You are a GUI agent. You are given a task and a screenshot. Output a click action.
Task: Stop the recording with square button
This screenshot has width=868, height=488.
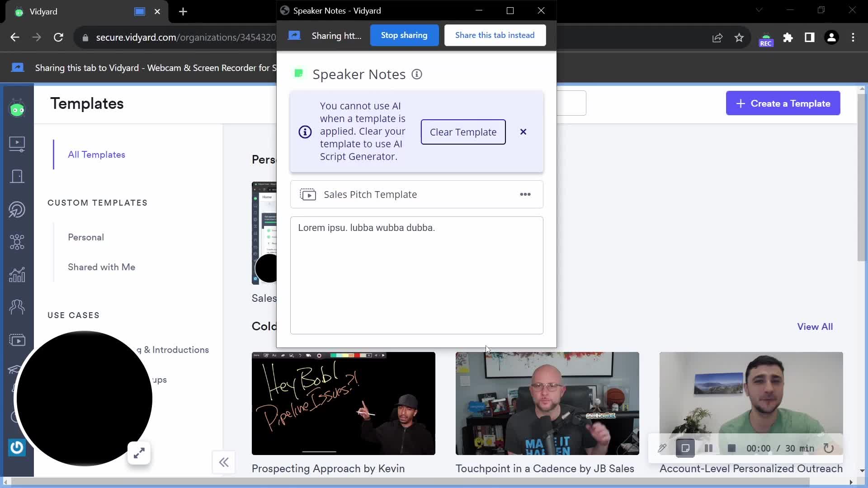point(731,448)
